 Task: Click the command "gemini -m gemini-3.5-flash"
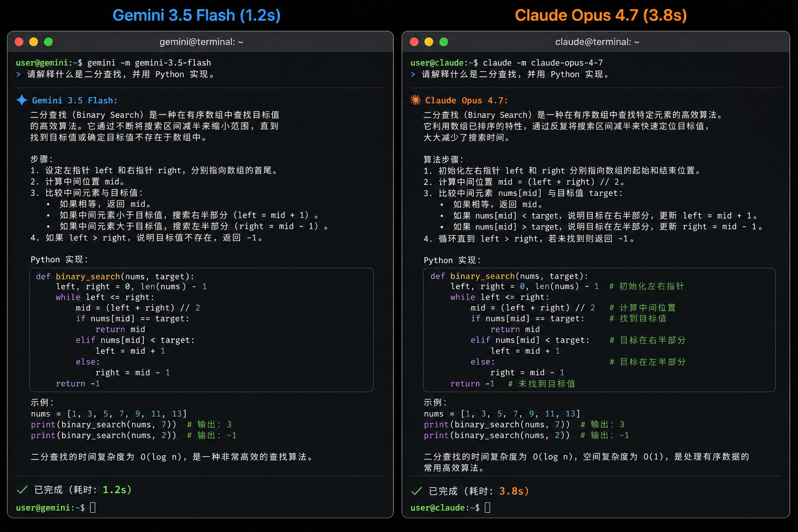coord(149,63)
